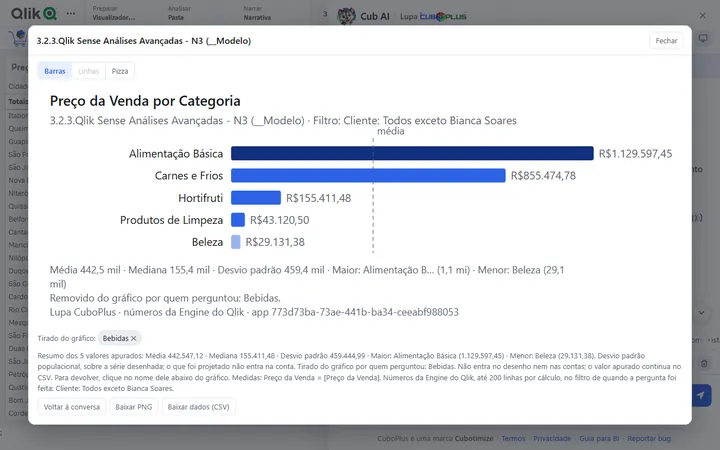The height and width of the screenshot is (450, 720).
Task: Click the dialog header title 3.2.3.Qlik Sense
Action: 144,41
